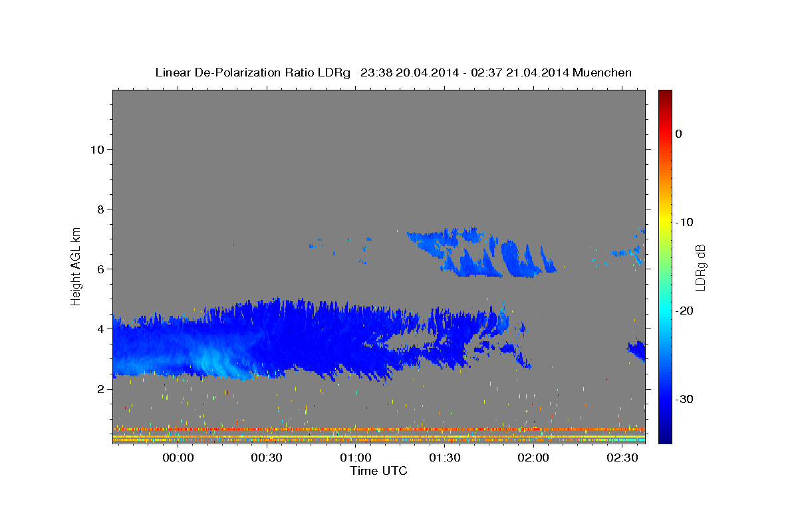Click the 01:30 time tick label
798x532 pixels.
(445, 458)
